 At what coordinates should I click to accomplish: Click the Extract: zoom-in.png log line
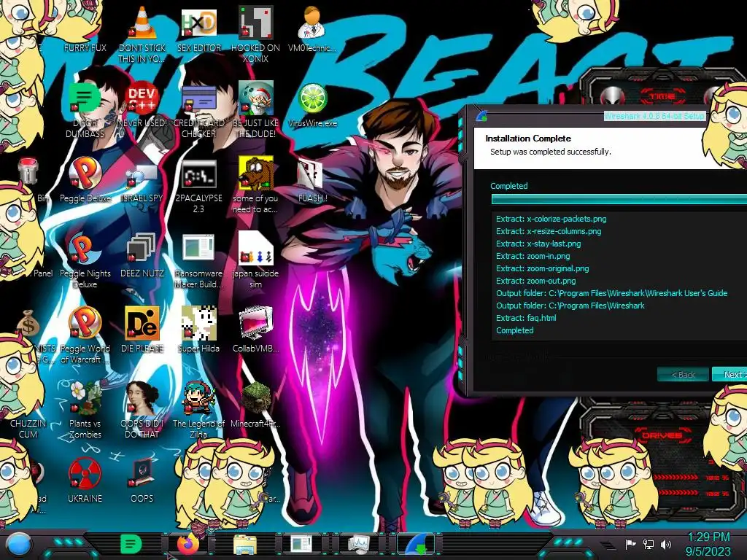(533, 256)
